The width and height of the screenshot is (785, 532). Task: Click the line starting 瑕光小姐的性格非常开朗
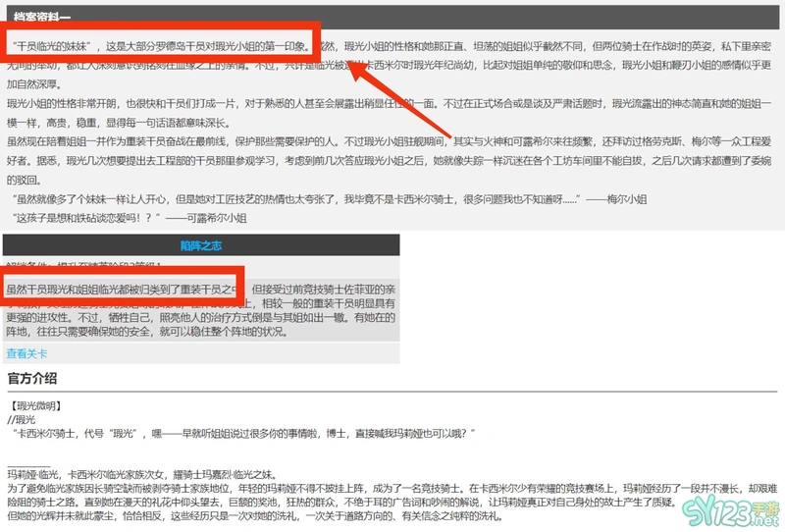tap(389, 104)
